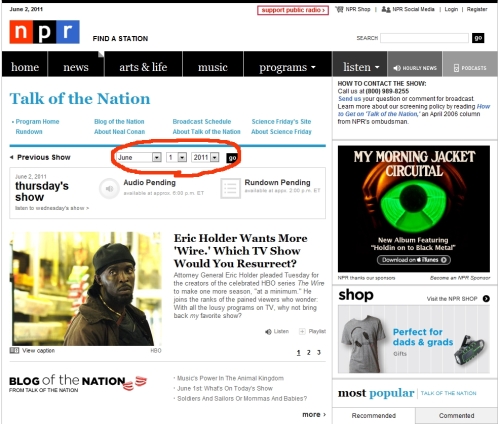Click the Program Home link
The height and width of the screenshot is (424, 500).
37,122
